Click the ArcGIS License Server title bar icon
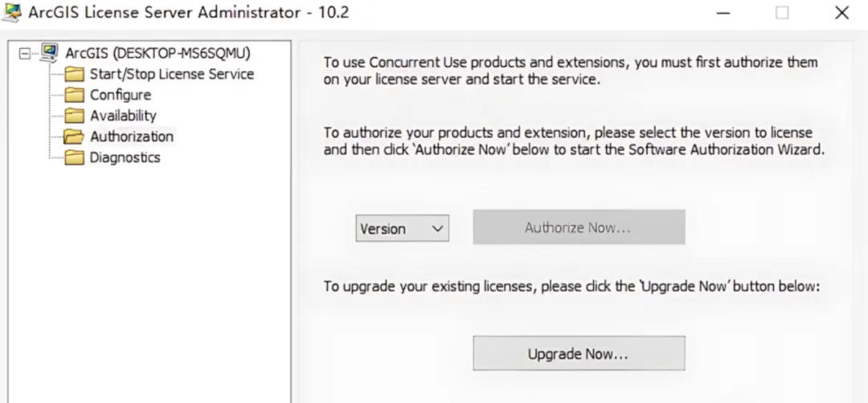The width and height of the screenshot is (868, 403). coord(12,13)
